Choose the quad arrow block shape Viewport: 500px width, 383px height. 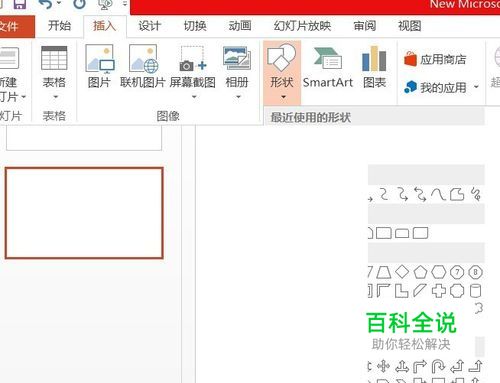(383, 366)
